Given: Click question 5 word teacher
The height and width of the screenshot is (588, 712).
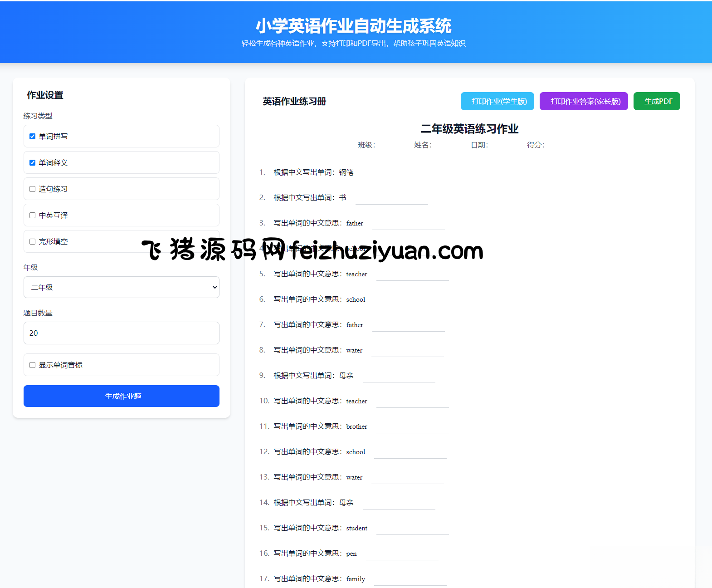Looking at the screenshot, I should click(356, 274).
